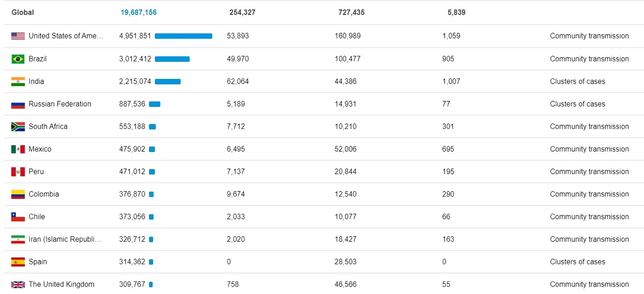Click the Mexico flag icon

18,149
